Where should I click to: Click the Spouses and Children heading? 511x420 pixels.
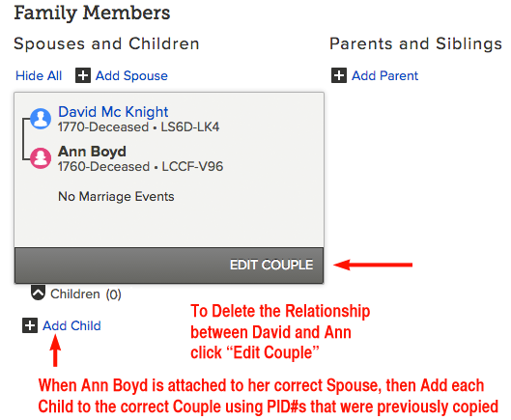[x=106, y=43]
